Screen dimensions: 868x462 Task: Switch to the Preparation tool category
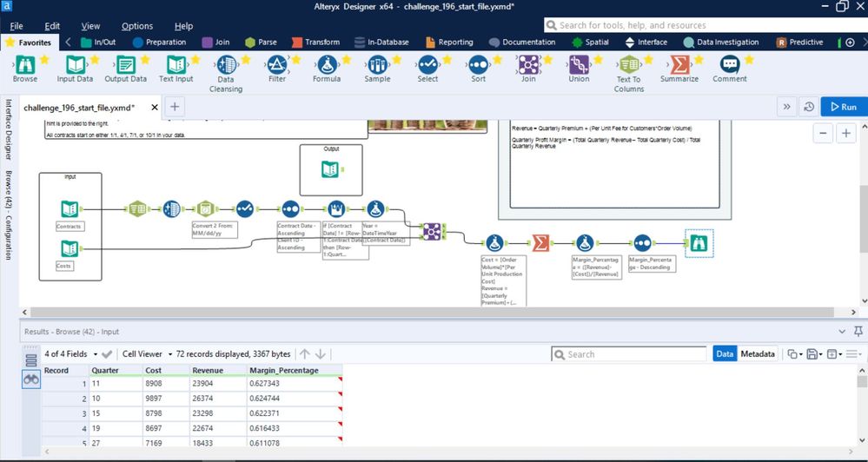[159, 42]
